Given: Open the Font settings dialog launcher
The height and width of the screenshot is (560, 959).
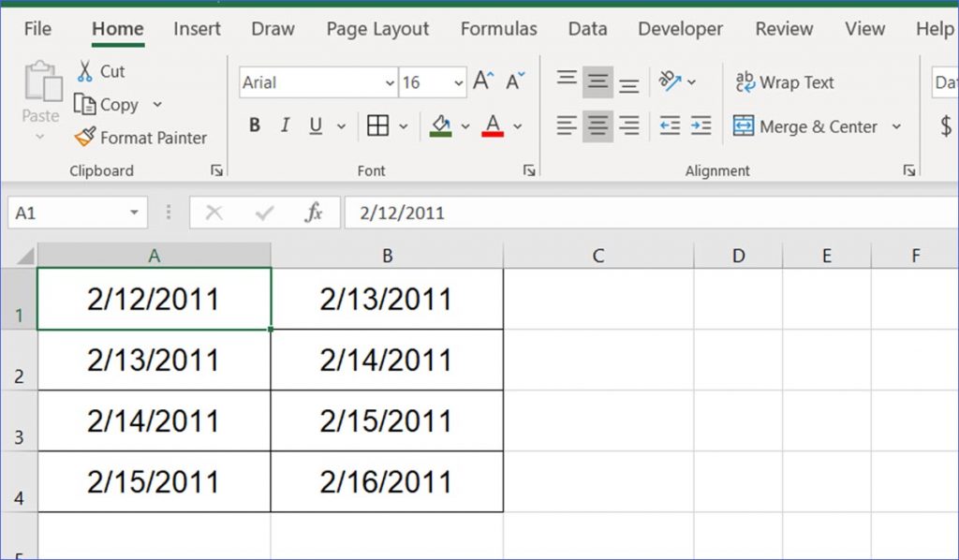Looking at the screenshot, I should point(530,170).
